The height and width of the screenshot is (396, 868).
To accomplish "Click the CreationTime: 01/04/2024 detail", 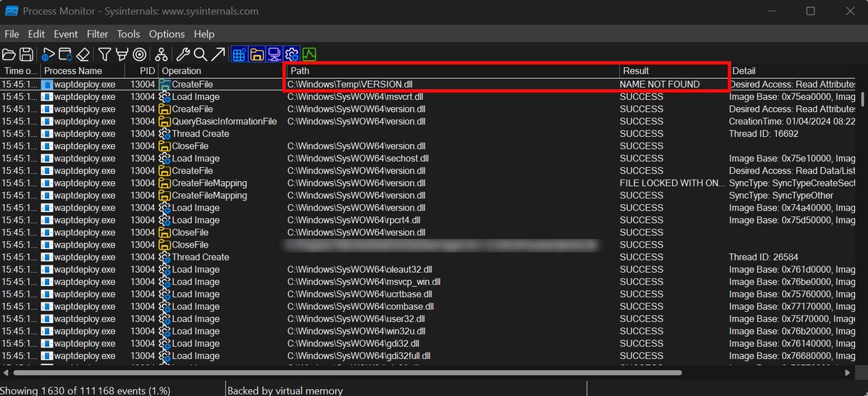I will (x=793, y=122).
